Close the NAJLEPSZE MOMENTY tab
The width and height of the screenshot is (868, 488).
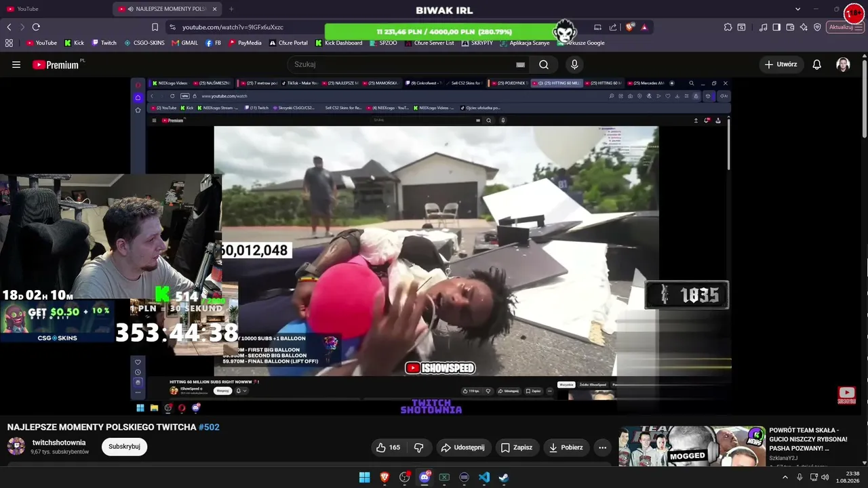coord(215,9)
